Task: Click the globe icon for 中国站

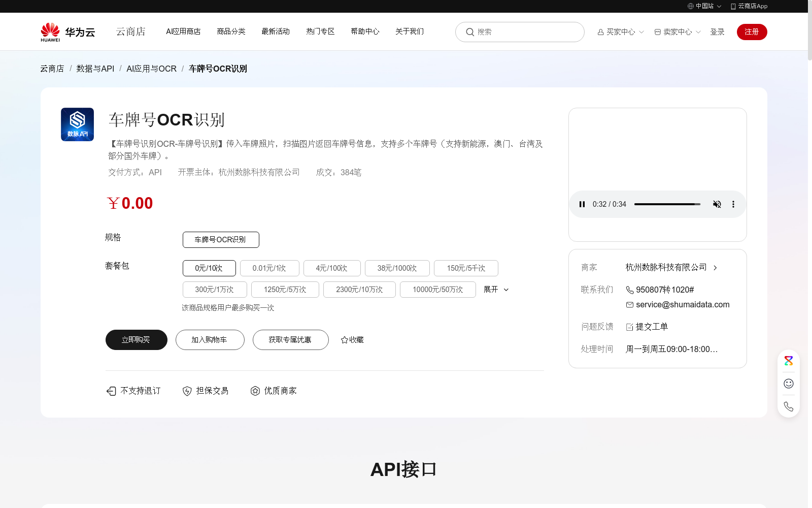Action: [691, 6]
